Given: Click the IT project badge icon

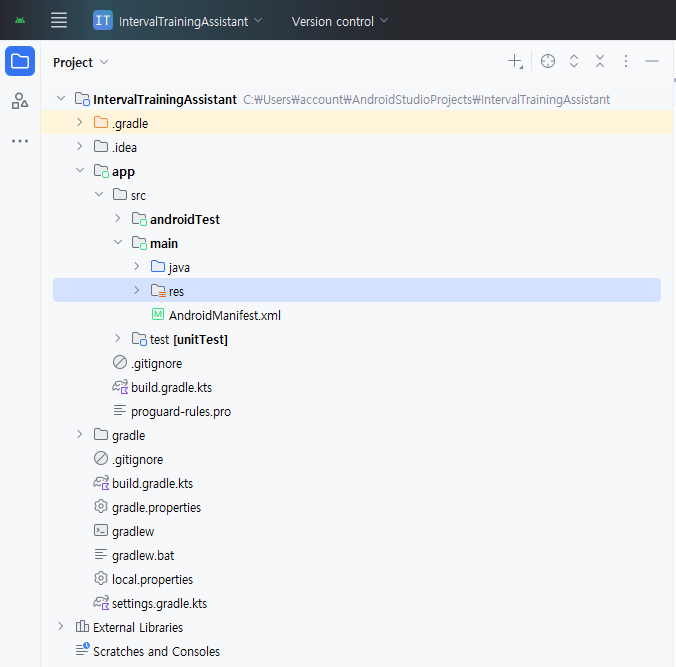Looking at the screenshot, I should pos(103,20).
